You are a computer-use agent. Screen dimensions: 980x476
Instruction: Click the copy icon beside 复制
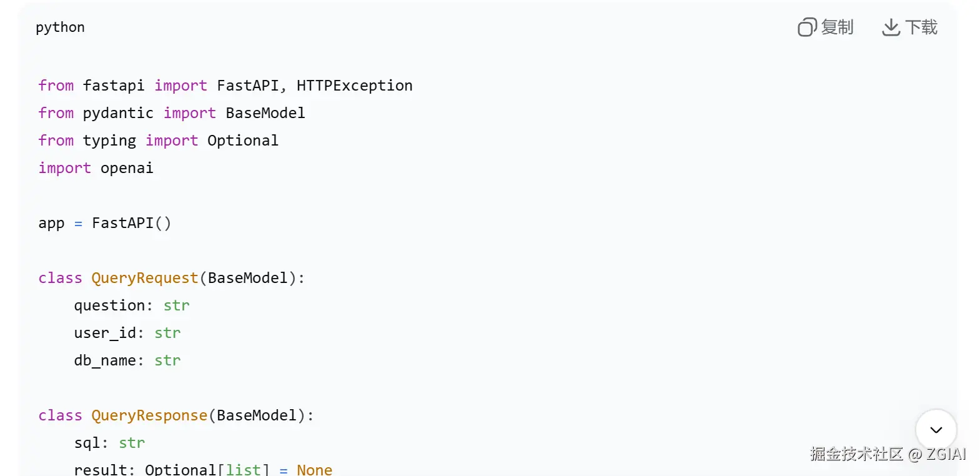coord(807,27)
